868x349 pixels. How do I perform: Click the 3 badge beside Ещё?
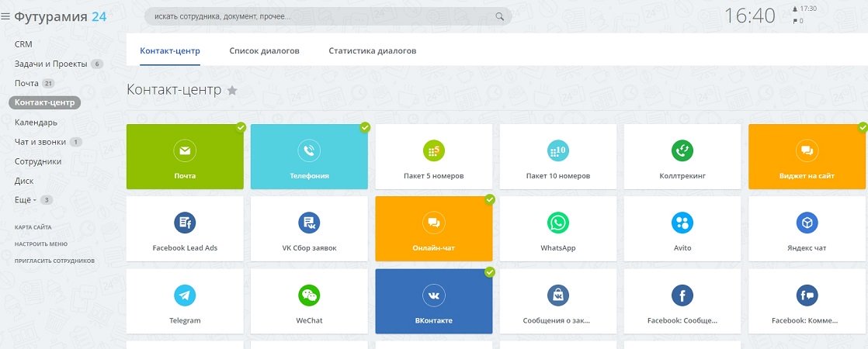(x=47, y=200)
